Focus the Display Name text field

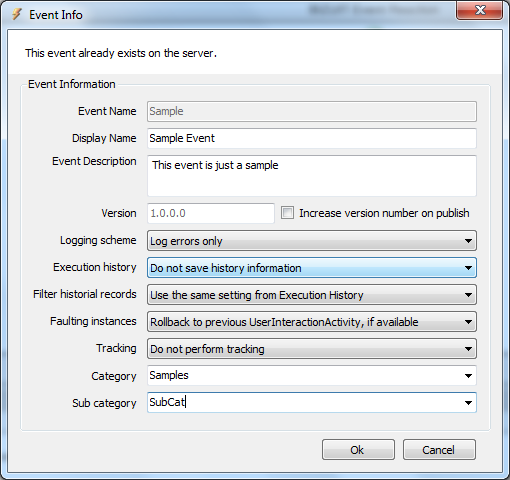pos(312,138)
